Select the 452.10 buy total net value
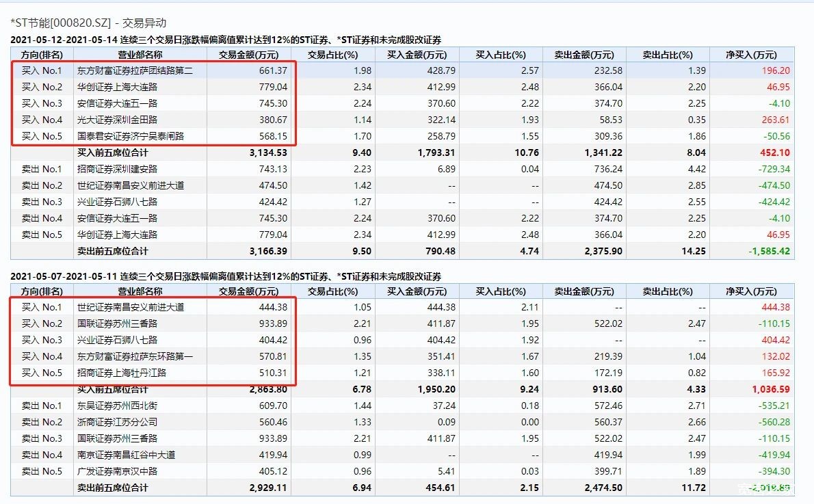The width and height of the screenshot is (814, 504). point(774,152)
